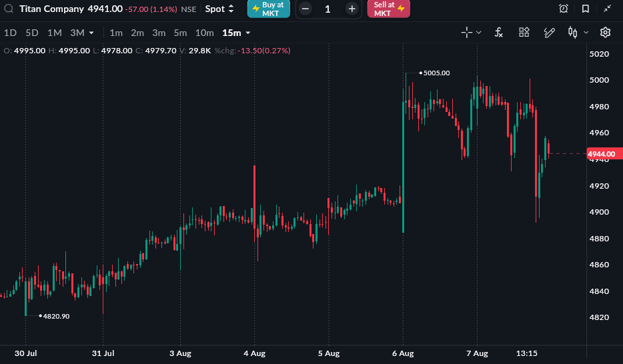Screen dimensions: 623x364
Task: Select the candlestick chart type icon
Action: [572, 33]
